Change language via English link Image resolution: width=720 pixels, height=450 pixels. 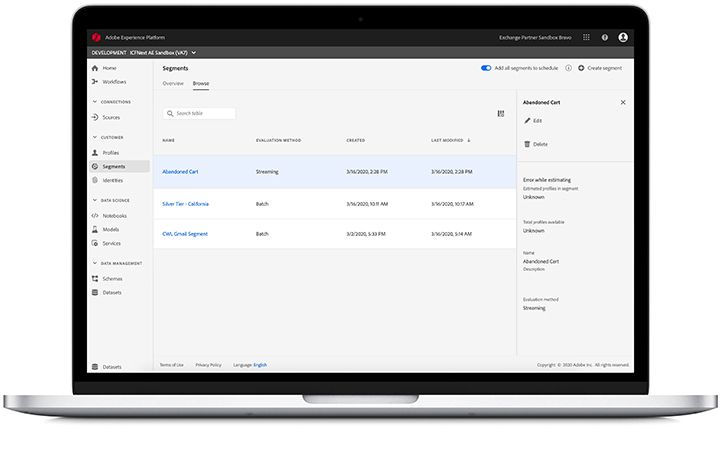pos(260,365)
